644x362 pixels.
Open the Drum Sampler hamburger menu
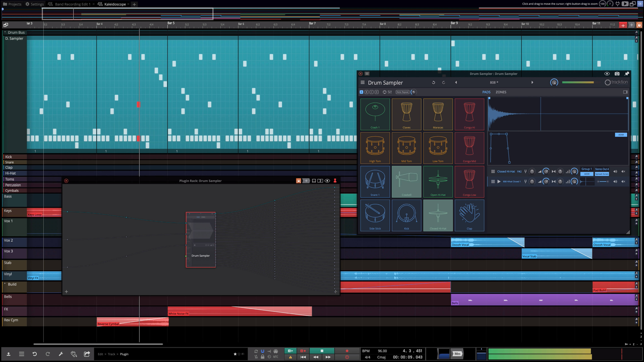pyautogui.click(x=362, y=82)
